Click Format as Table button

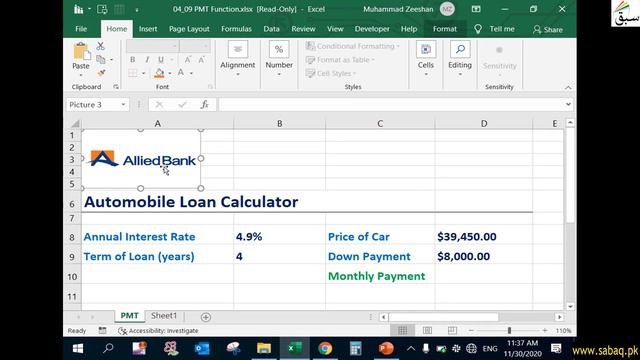pyautogui.click(x=340, y=60)
